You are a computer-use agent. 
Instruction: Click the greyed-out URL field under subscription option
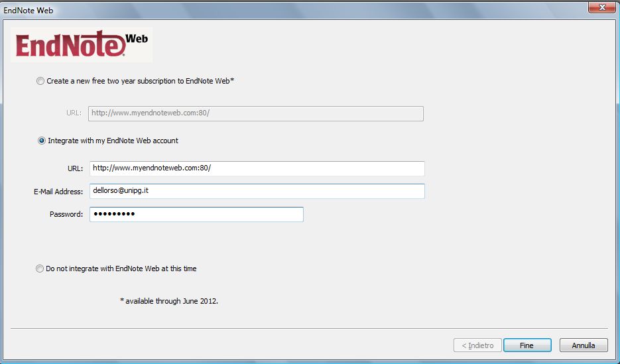coord(255,113)
